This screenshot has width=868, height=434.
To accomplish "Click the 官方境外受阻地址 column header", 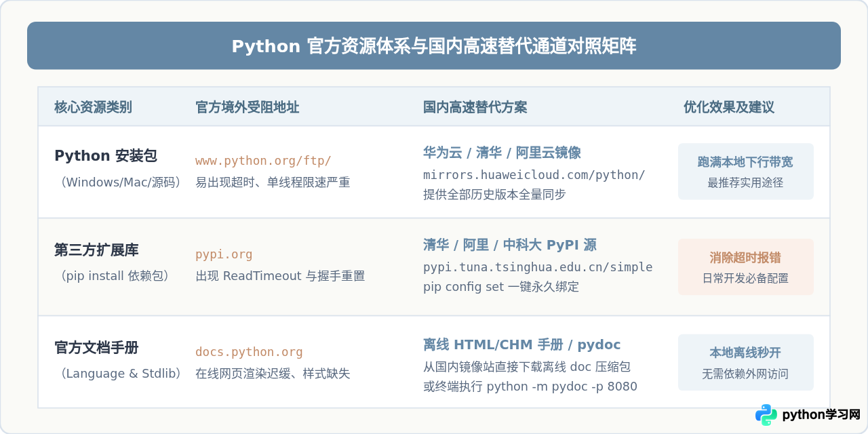I will [247, 107].
